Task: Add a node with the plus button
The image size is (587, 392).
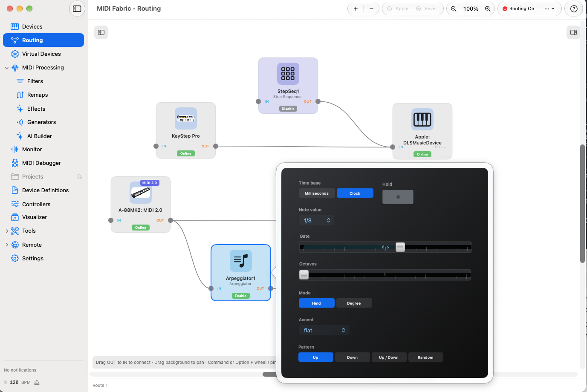Action: 356,9
